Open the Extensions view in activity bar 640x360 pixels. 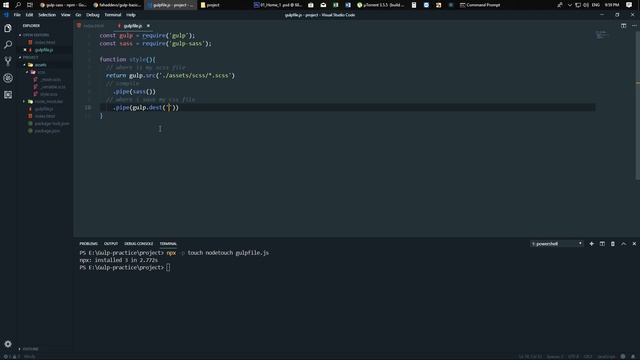(8, 95)
